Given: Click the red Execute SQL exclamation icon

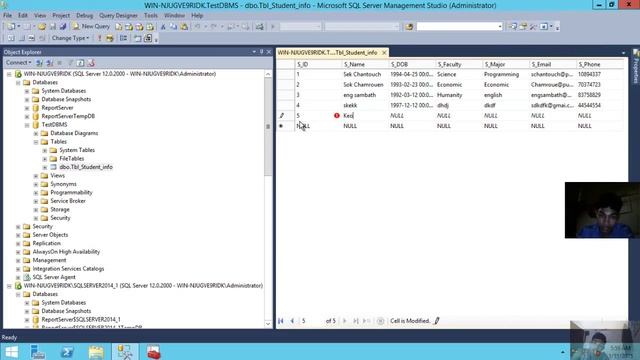Looking at the screenshot, I should (x=99, y=38).
